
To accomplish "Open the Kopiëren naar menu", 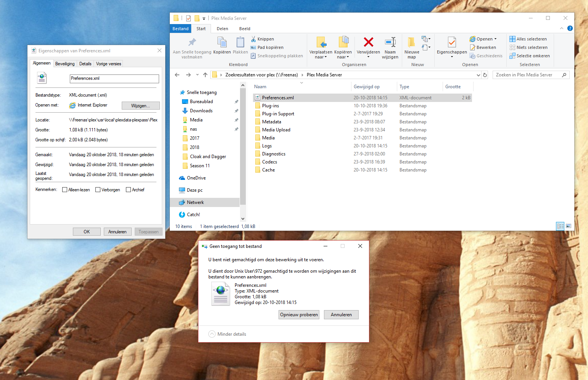I will click(343, 48).
